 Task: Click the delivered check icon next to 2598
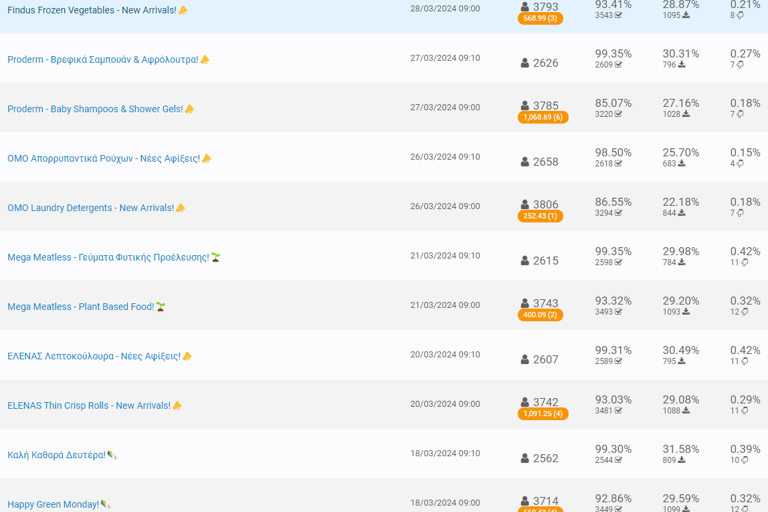tap(619, 263)
